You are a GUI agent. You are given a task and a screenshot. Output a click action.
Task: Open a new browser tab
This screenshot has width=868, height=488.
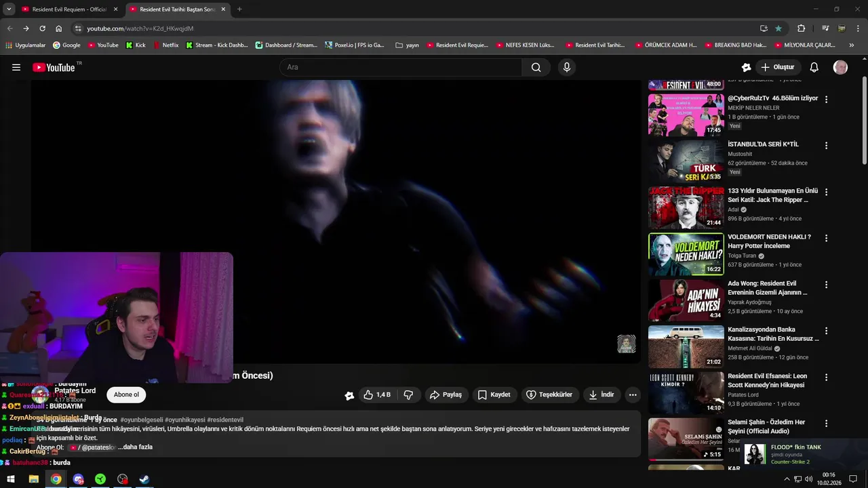[239, 9]
